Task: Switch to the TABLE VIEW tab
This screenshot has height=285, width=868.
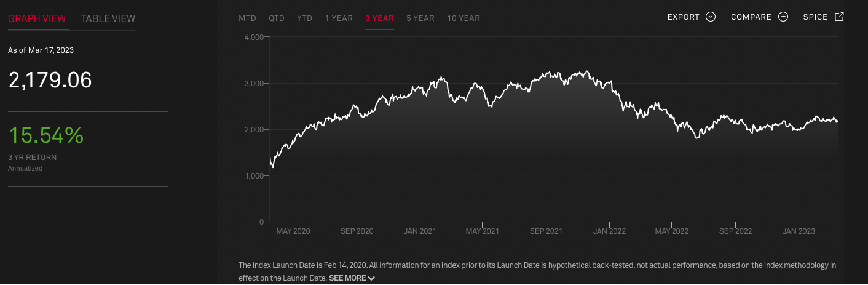Action: pyautogui.click(x=108, y=18)
